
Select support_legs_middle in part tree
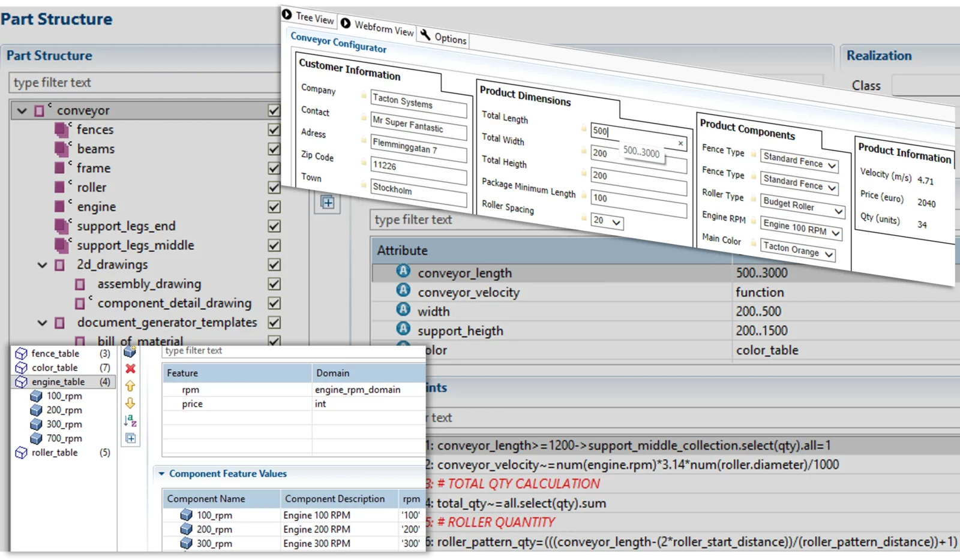[136, 245]
